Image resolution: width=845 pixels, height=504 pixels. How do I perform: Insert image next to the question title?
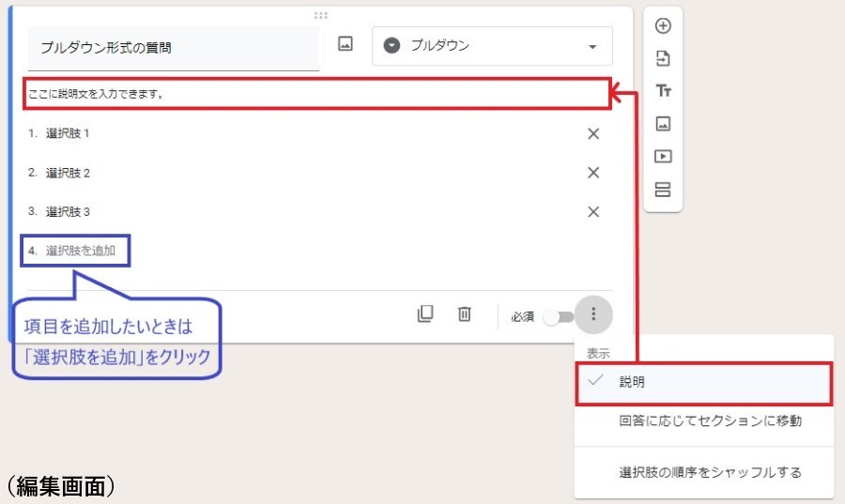click(x=346, y=44)
